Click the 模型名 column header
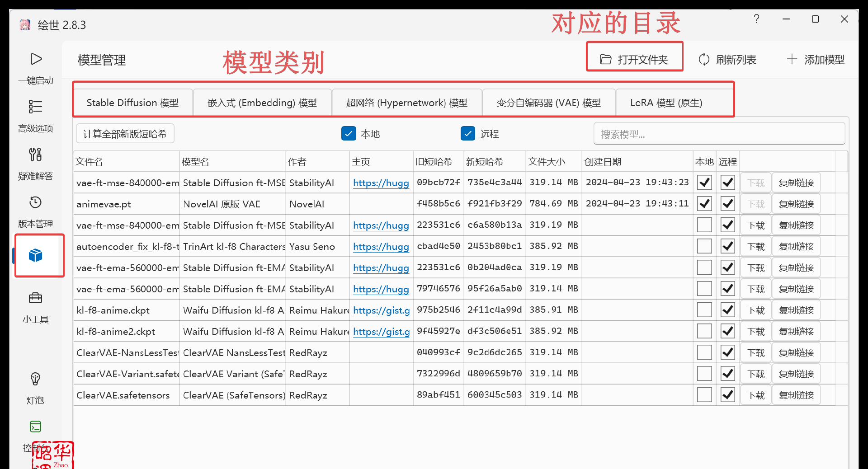This screenshot has width=868, height=469. [232, 162]
